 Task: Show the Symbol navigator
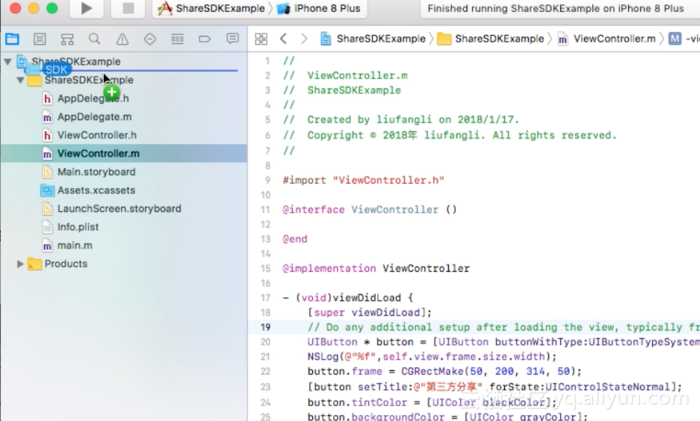click(x=67, y=39)
